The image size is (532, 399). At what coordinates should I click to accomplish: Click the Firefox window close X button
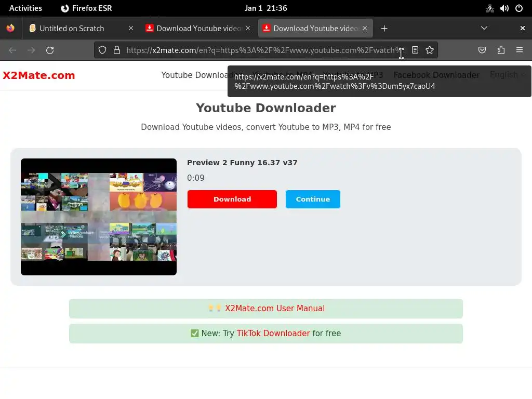[x=523, y=28]
